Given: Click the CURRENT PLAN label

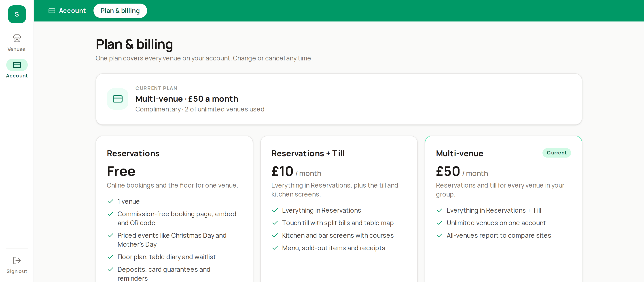Looking at the screenshot, I should pos(156,88).
